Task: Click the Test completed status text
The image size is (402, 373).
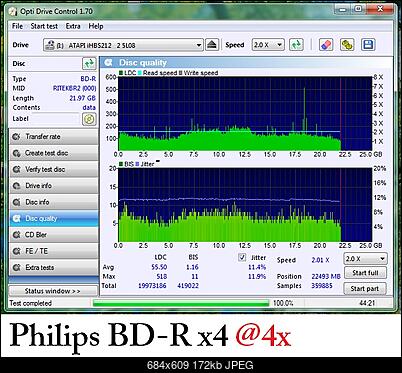Action: [31, 303]
